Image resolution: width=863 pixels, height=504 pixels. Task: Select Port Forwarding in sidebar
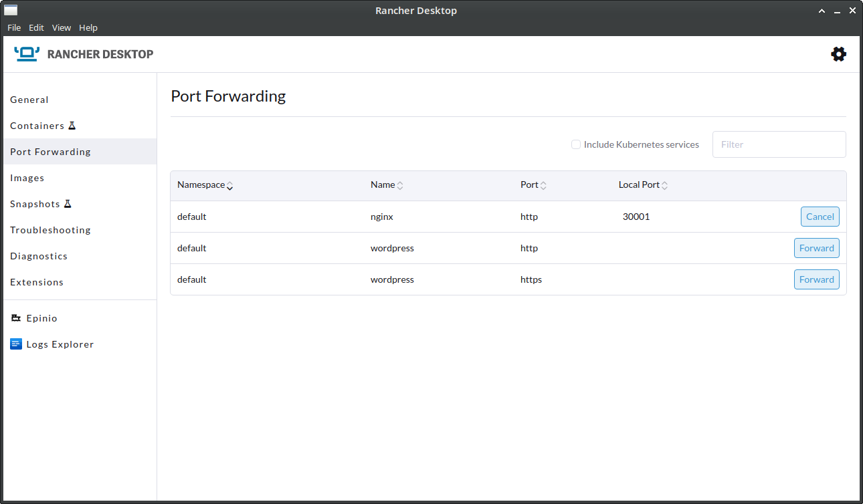80,152
